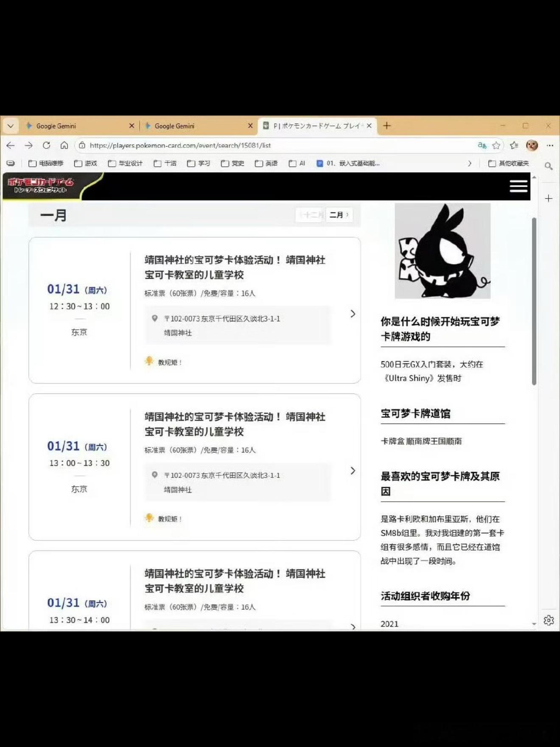
Task: Click the sidebar search magnifier icon
Action: coord(549,166)
